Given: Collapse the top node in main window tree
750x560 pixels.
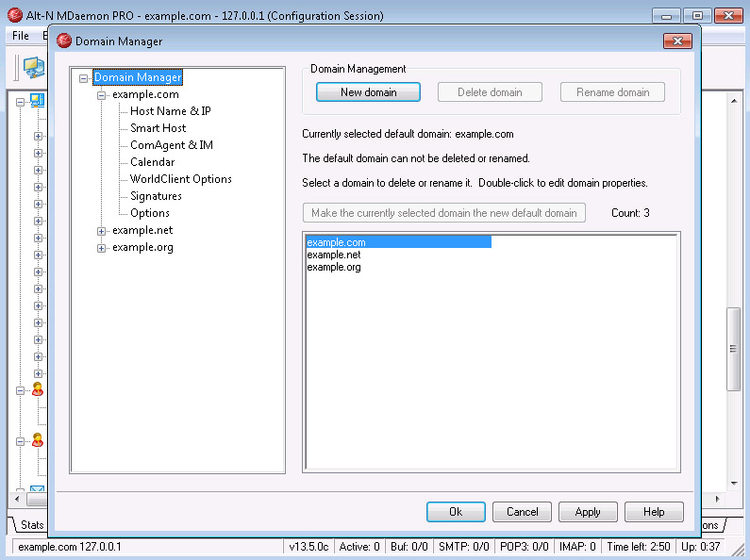Looking at the screenshot, I should coord(20,102).
